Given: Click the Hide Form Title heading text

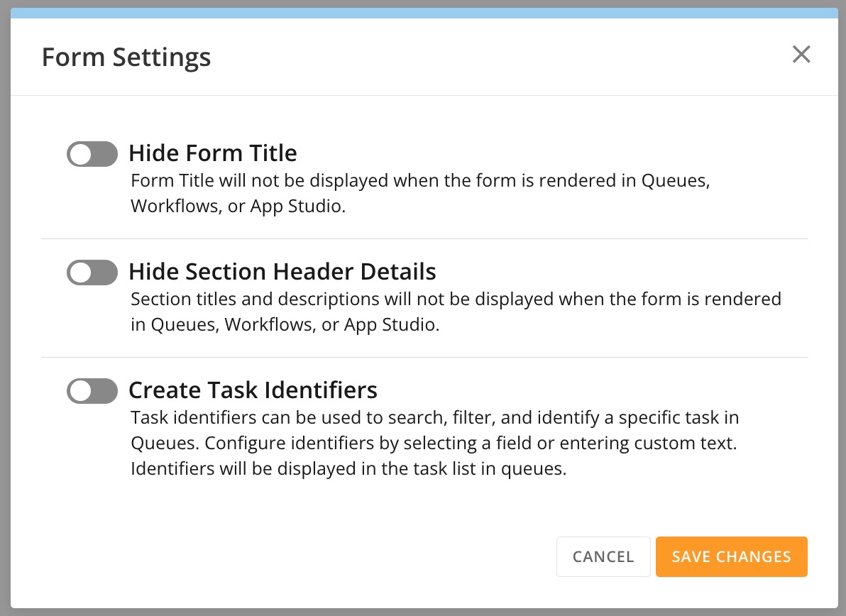Looking at the screenshot, I should pos(212,153).
